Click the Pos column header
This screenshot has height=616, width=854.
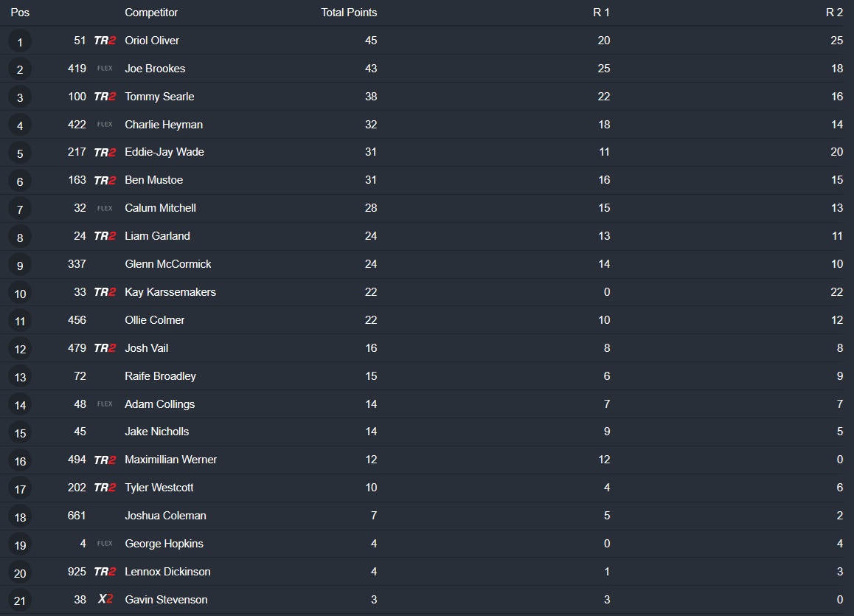click(20, 13)
